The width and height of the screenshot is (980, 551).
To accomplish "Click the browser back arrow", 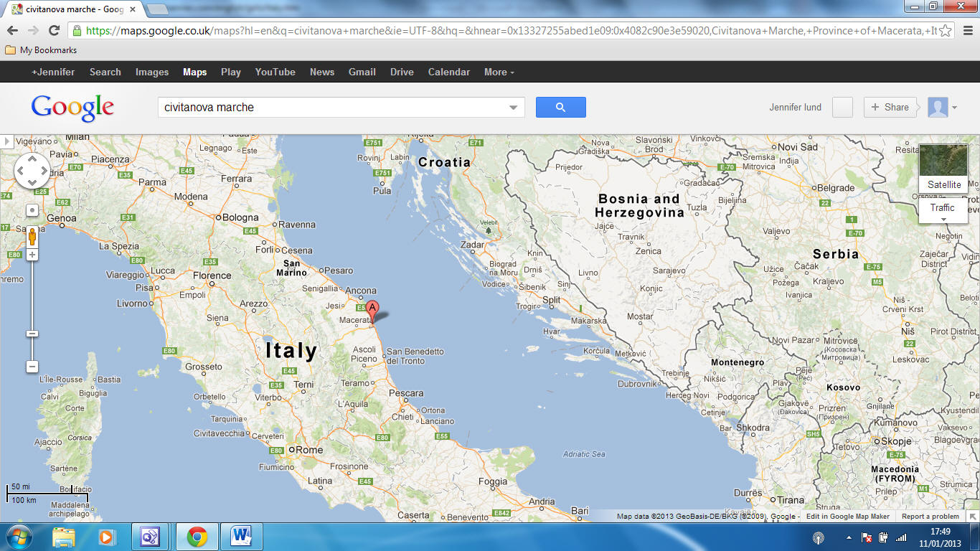I will [x=12, y=30].
